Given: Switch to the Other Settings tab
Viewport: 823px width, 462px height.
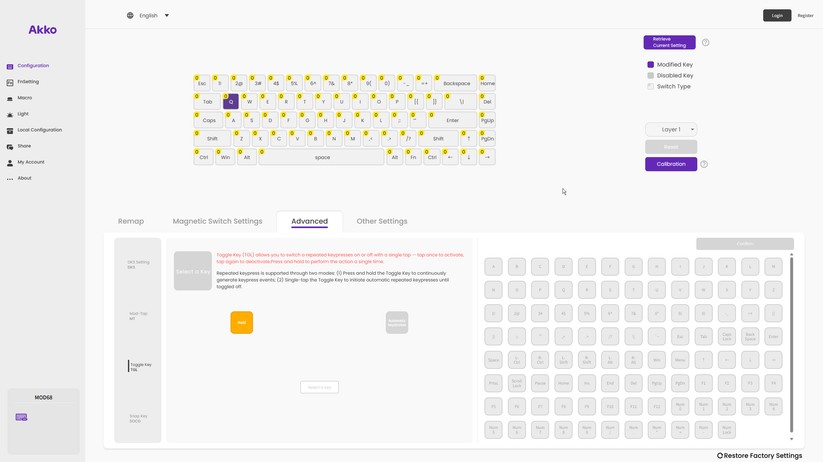Looking at the screenshot, I should 382,221.
